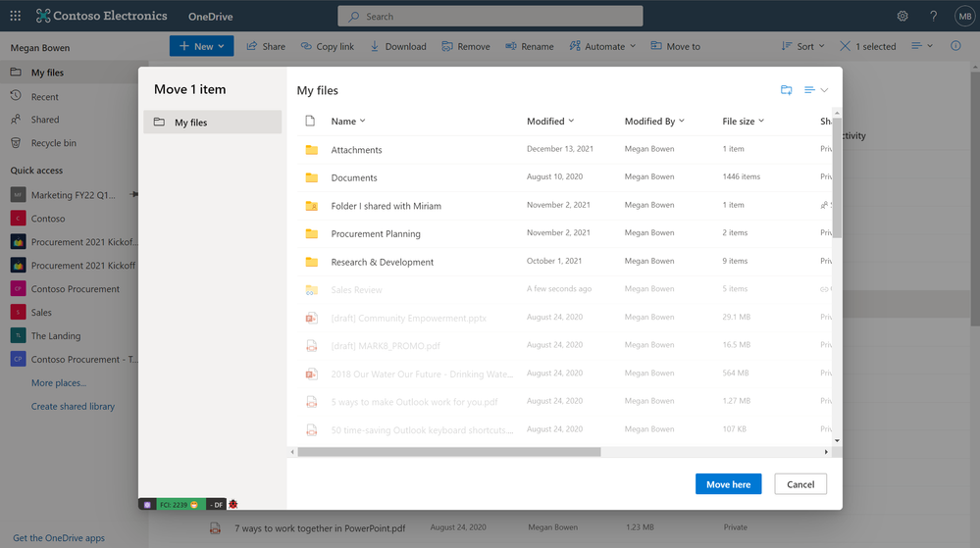Click the Procurement Planning folder icon
Screen dimensions: 980x548
[311, 233]
